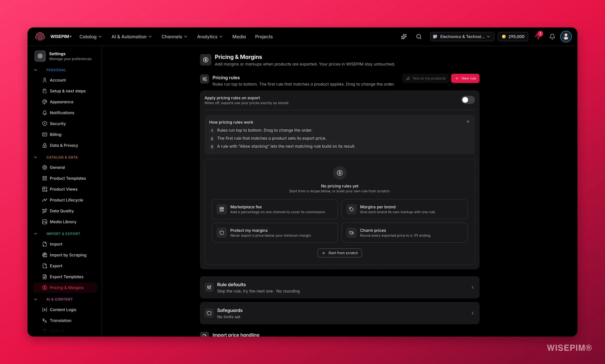Open the search magnifier icon

click(x=419, y=37)
